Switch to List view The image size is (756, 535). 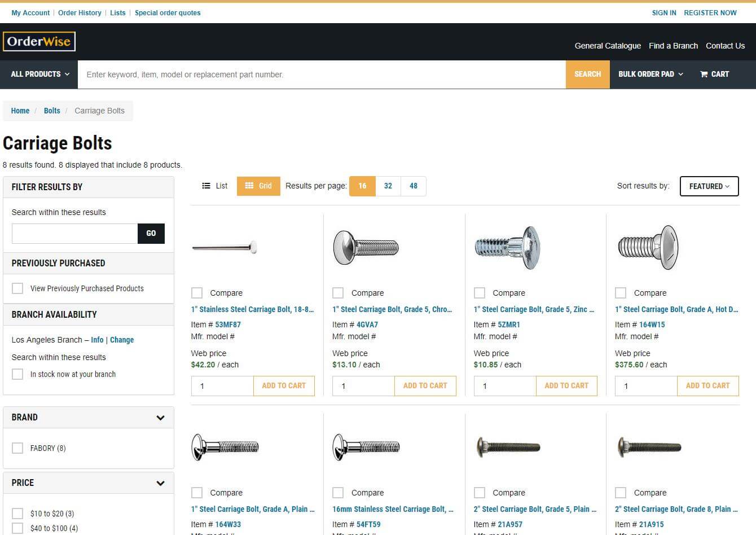(x=215, y=186)
